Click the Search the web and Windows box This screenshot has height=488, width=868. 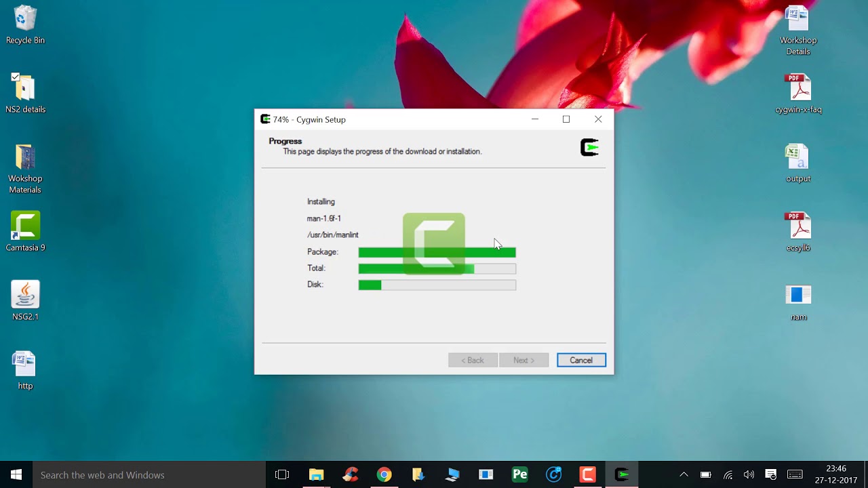point(149,474)
